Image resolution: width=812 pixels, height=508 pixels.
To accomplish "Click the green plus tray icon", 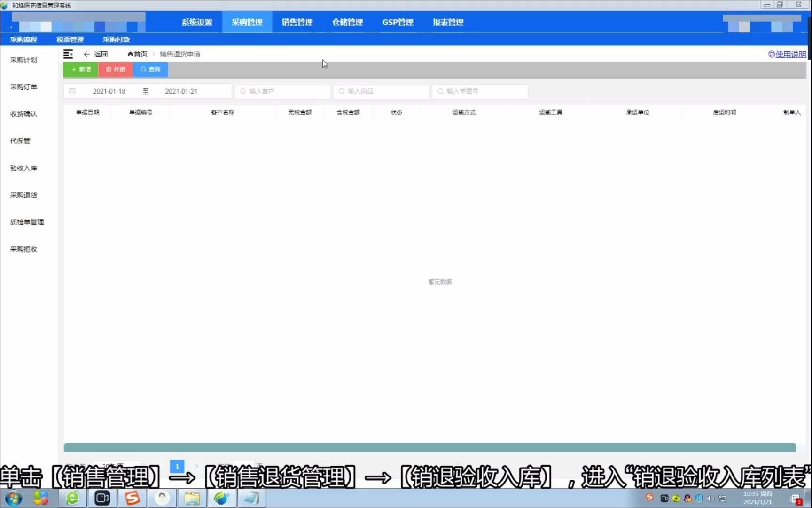I will 676,499.
